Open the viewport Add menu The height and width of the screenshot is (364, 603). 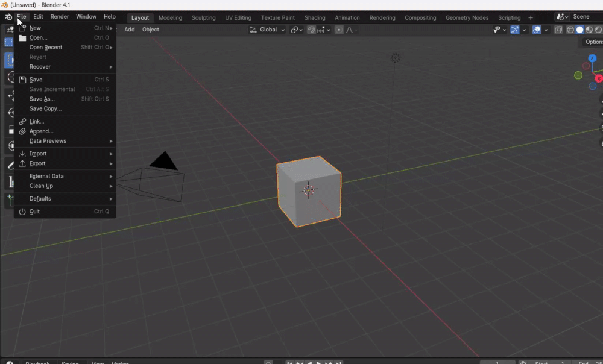pyautogui.click(x=130, y=30)
